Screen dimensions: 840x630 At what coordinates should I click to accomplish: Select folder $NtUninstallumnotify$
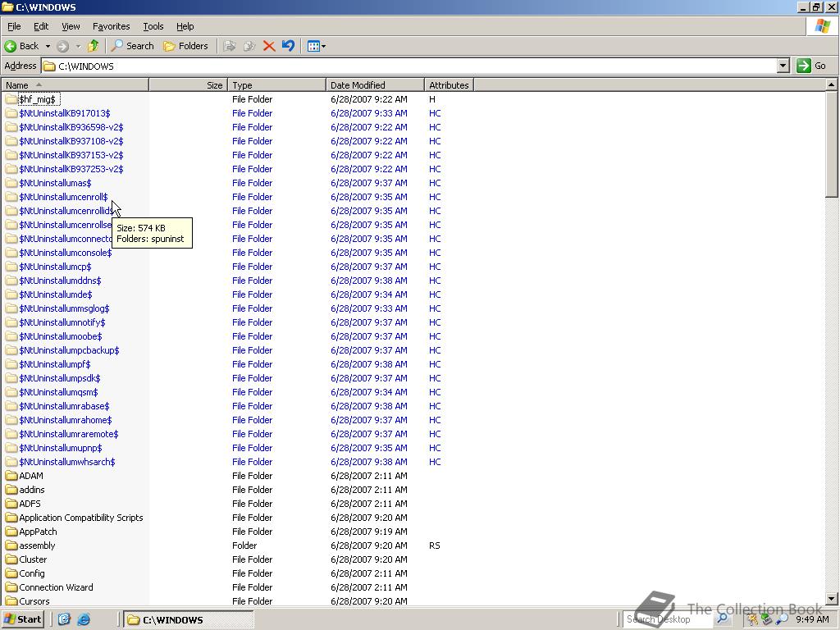pyautogui.click(x=62, y=322)
